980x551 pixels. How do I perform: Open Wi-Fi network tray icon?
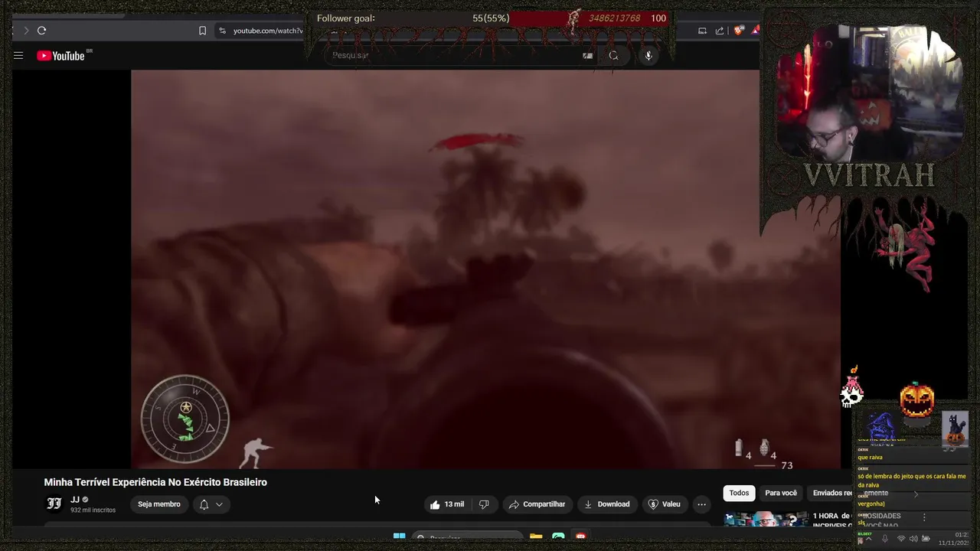pyautogui.click(x=901, y=539)
